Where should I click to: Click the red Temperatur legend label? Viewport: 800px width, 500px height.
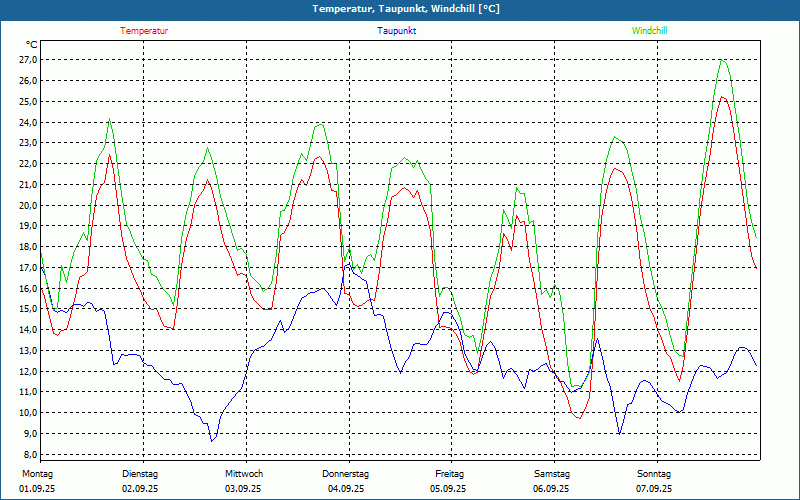[144, 31]
